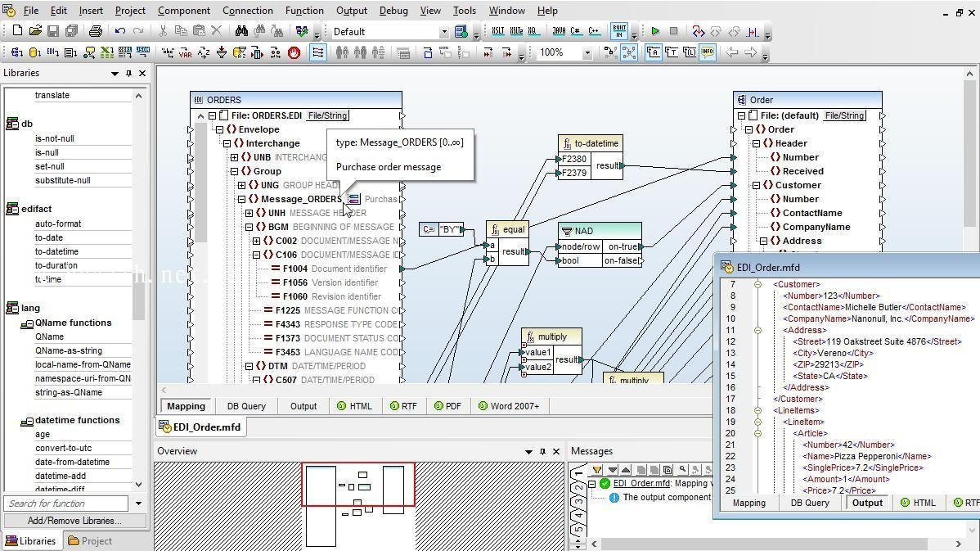Expand the UNB INTERCHANGE node

click(235, 157)
